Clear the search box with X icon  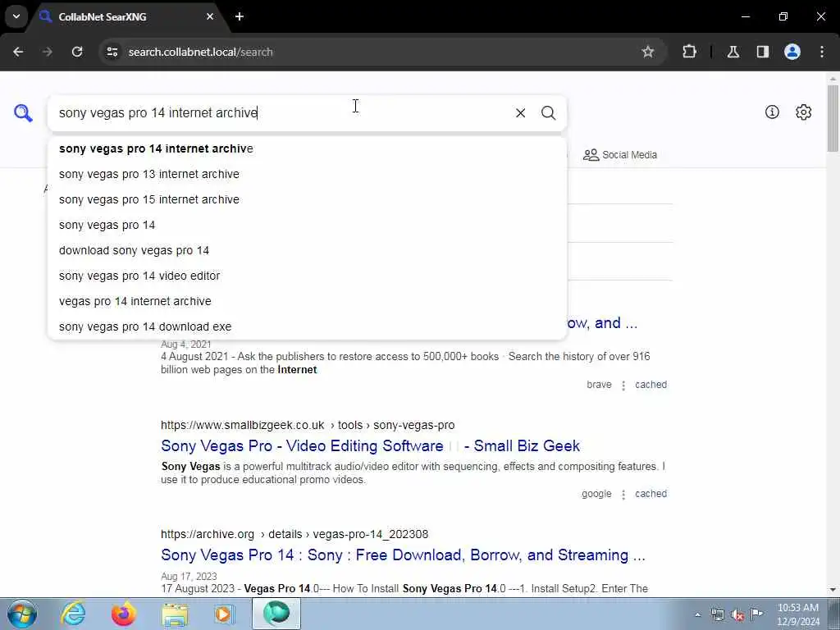pyautogui.click(x=520, y=113)
